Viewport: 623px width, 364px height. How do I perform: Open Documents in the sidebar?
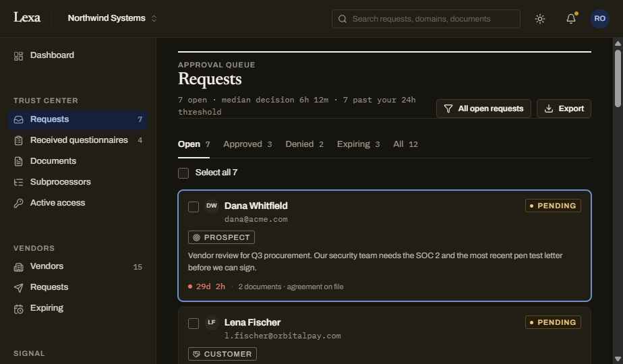coord(78,161)
